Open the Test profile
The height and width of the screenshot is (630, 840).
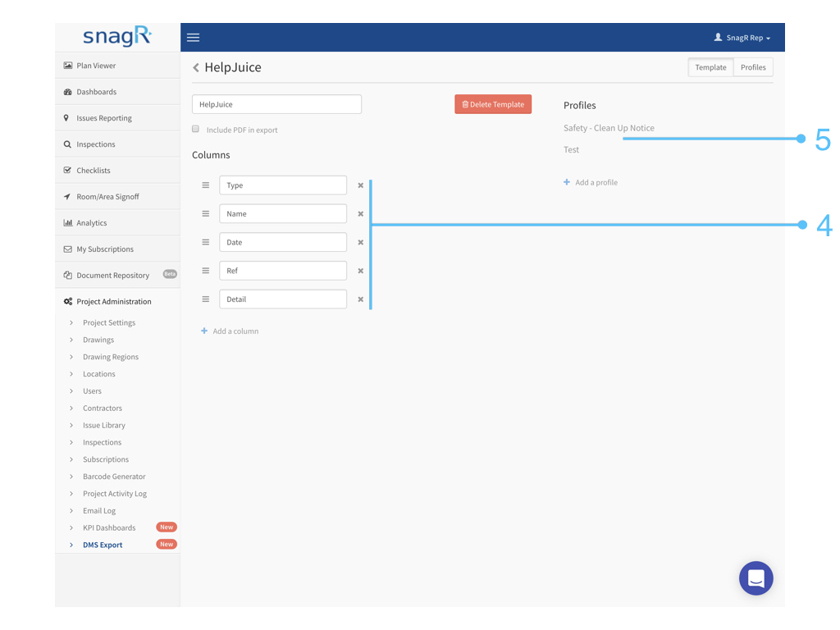point(571,149)
